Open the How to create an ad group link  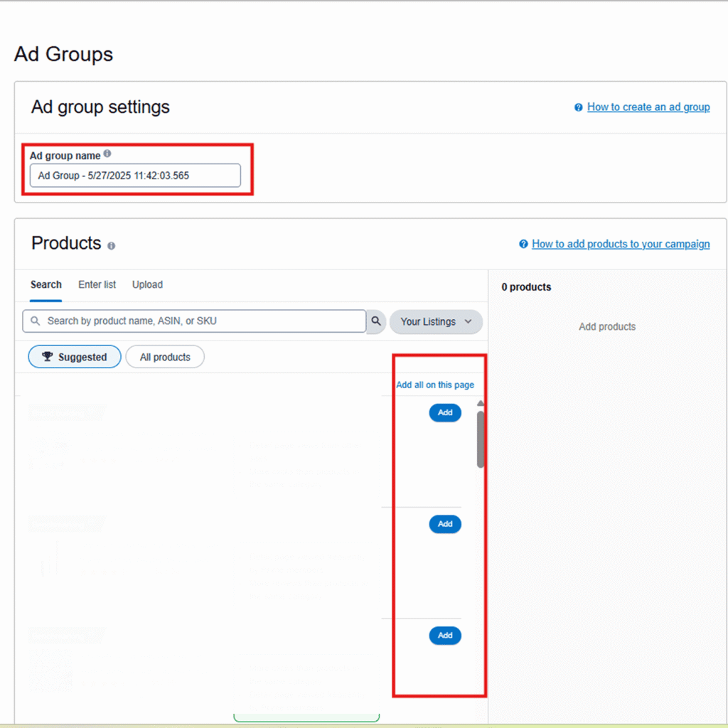tap(648, 107)
